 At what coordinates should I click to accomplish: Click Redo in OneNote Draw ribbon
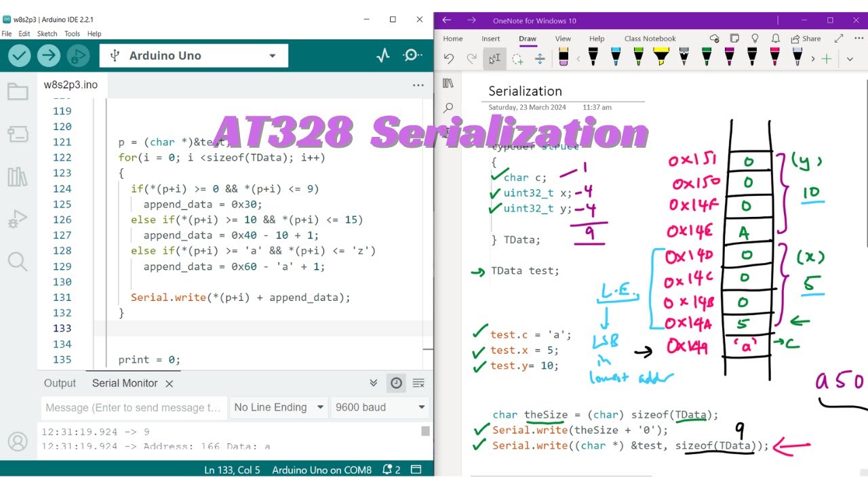(x=471, y=59)
